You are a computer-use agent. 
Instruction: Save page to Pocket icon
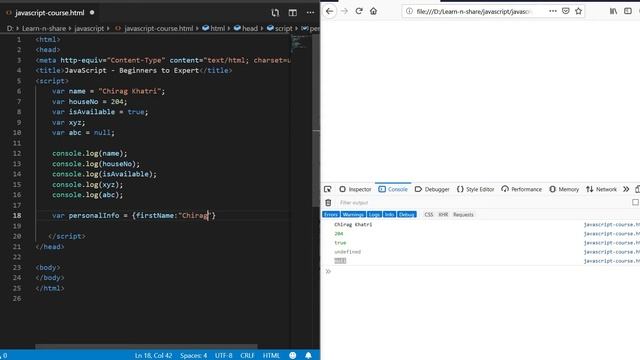pos(566,11)
